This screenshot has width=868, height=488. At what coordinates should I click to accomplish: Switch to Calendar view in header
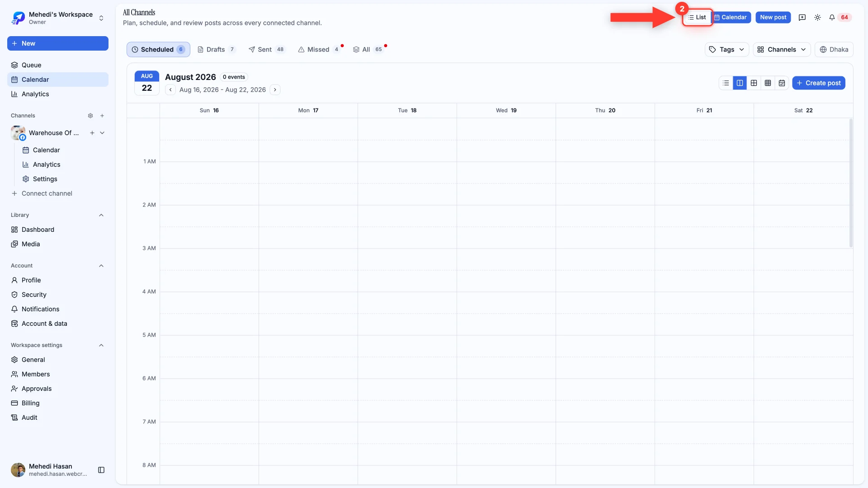point(731,17)
